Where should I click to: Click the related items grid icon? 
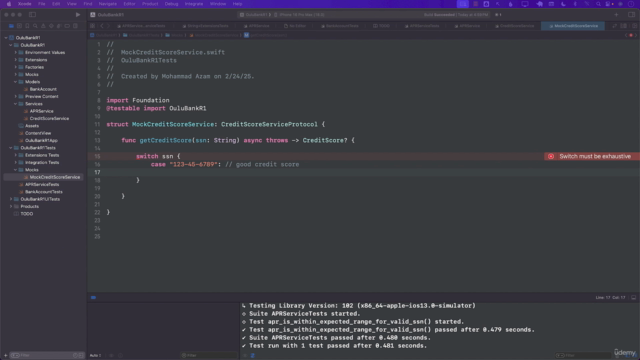click(93, 26)
